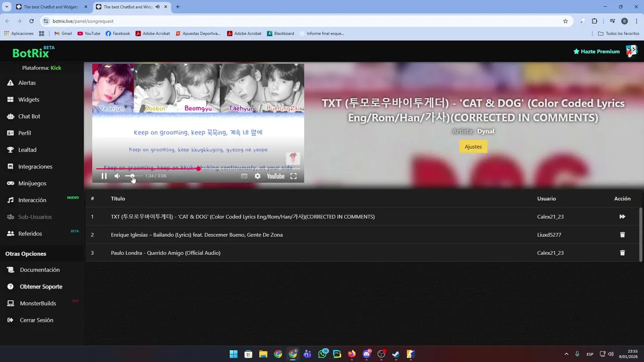
Task: Click the address bar URL
Action: (83, 21)
